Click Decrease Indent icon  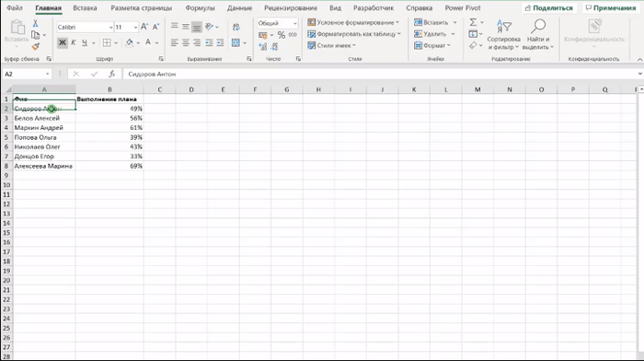(209, 42)
